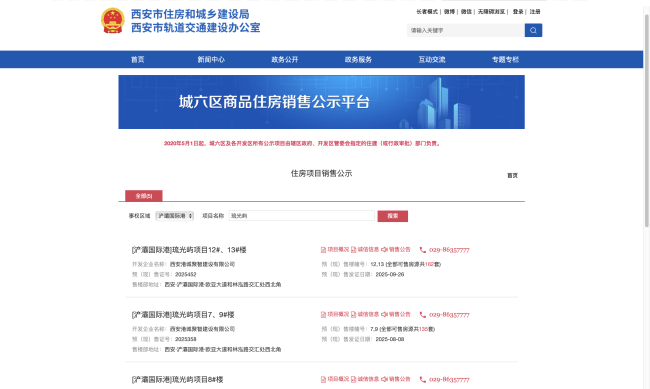Click 首页 beside the 住房项目销售公示 heading
This screenshot has height=389, width=650.
pos(512,175)
